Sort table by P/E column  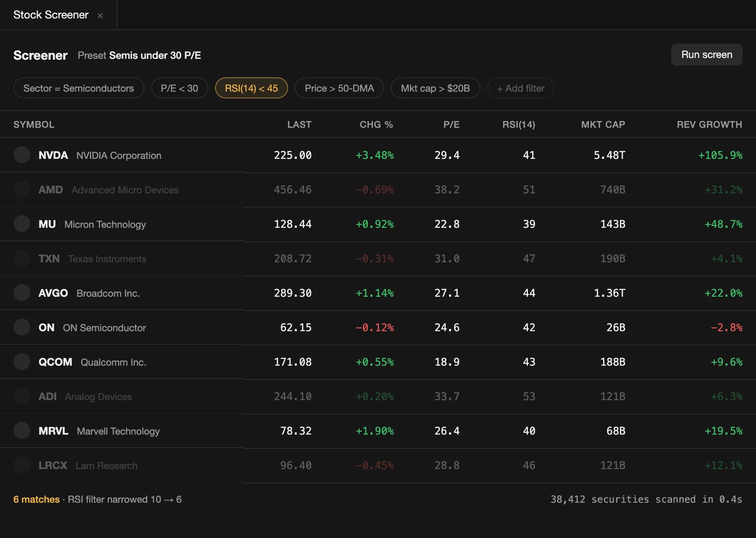451,124
